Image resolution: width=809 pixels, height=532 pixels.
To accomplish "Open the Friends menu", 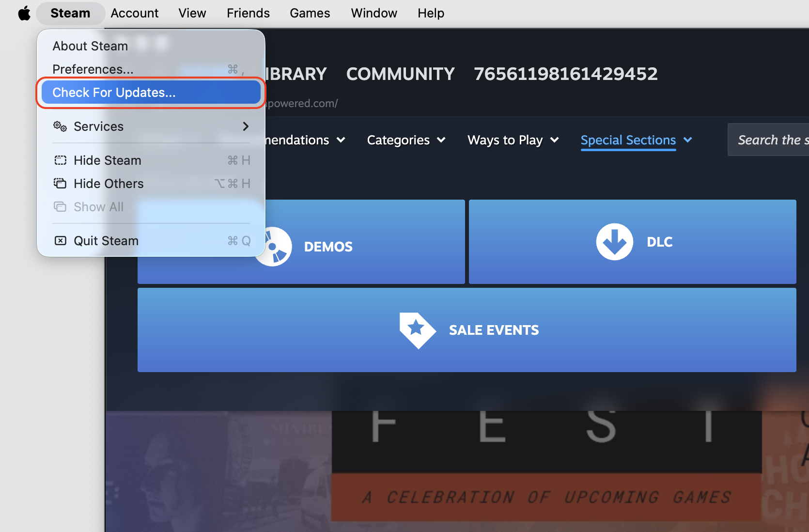I will tap(248, 13).
